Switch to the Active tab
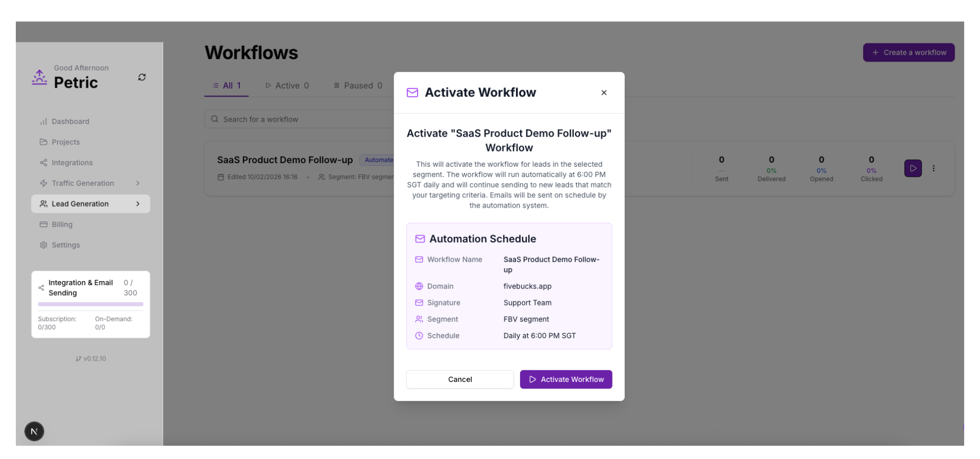980x459 pixels. [287, 86]
